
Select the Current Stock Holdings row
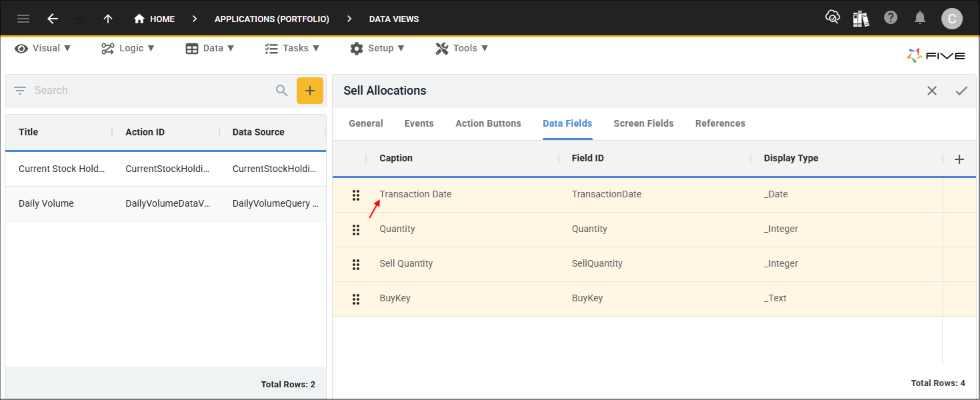click(165, 169)
